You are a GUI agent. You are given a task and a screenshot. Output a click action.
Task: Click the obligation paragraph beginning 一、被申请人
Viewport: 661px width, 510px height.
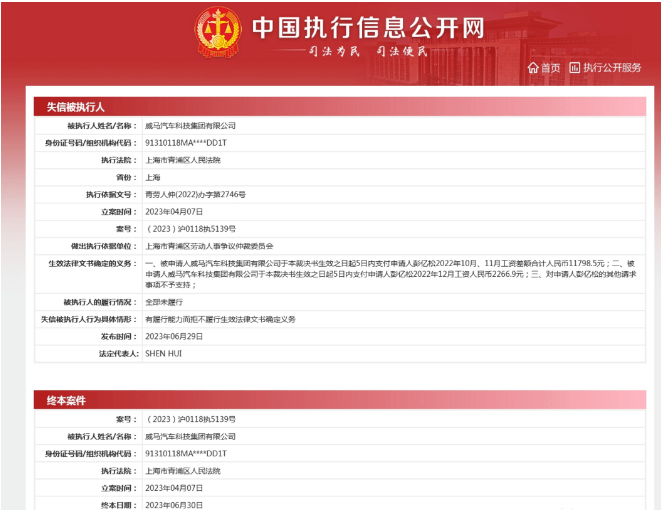coord(391,274)
